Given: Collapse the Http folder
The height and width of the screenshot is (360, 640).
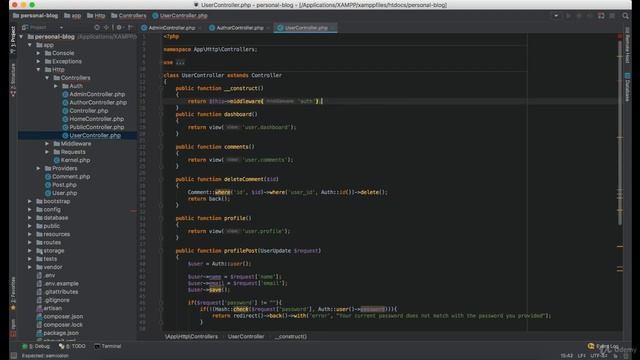Looking at the screenshot, I should point(38,69).
